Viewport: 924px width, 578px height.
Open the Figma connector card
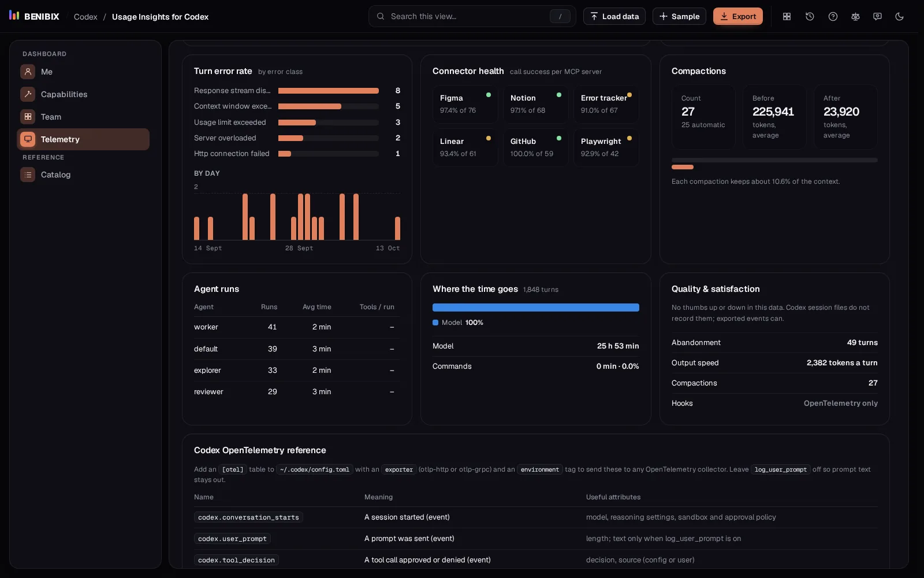coord(465,104)
